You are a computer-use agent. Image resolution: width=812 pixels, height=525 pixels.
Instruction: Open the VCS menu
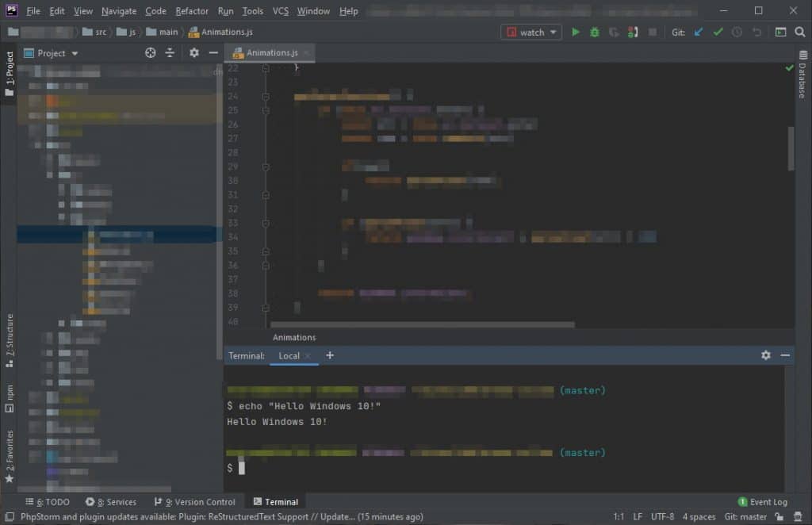click(x=280, y=11)
